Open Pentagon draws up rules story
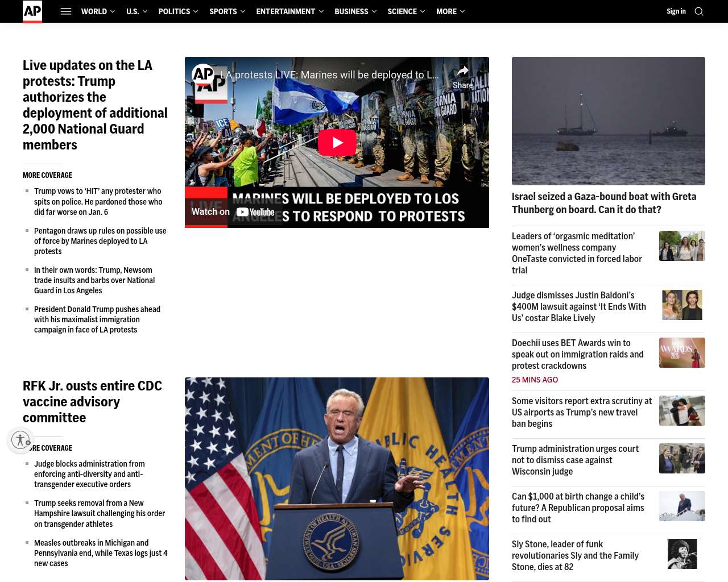This screenshot has width=728, height=582. point(100,241)
